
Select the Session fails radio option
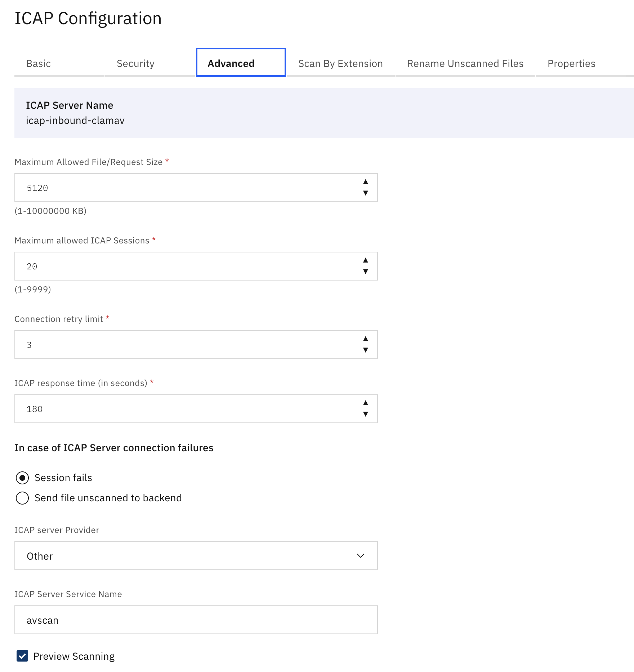click(x=22, y=478)
